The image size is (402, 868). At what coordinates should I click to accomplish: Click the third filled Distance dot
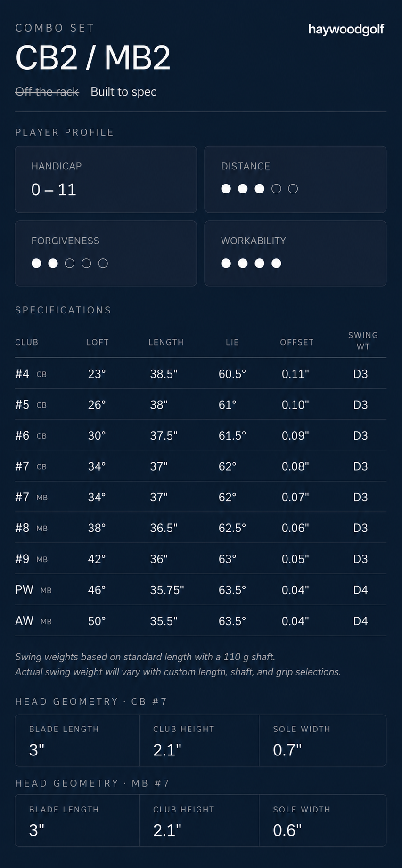259,189
